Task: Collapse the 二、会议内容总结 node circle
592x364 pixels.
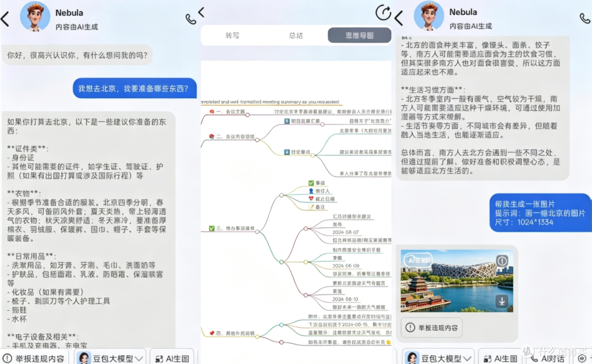Action: (257, 140)
